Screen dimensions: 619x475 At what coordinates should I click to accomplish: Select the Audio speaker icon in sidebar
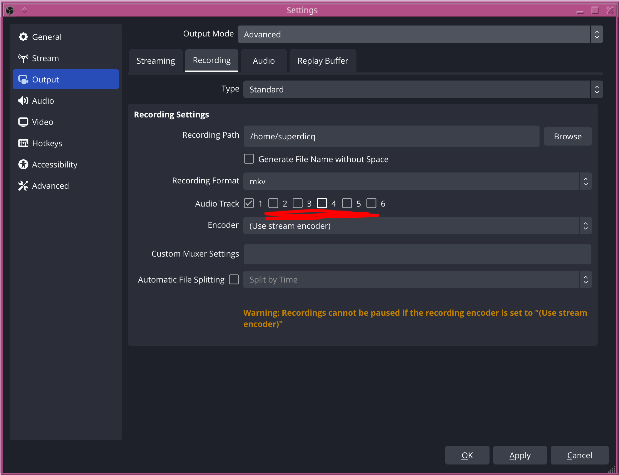pyautogui.click(x=23, y=101)
